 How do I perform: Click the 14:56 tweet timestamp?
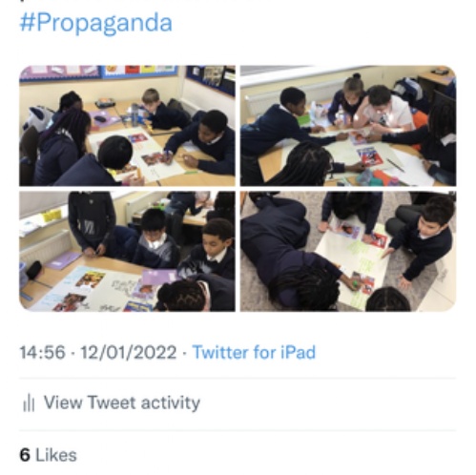point(43,352)
